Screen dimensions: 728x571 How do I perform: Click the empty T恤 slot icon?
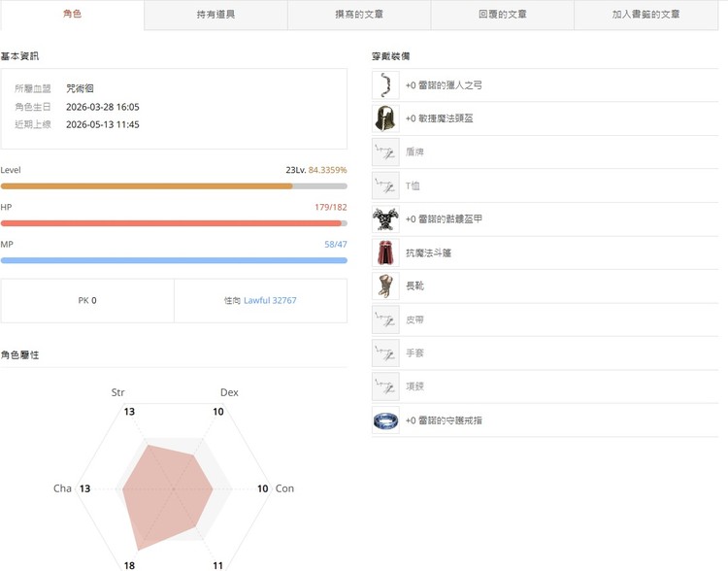tap(385, 185)
